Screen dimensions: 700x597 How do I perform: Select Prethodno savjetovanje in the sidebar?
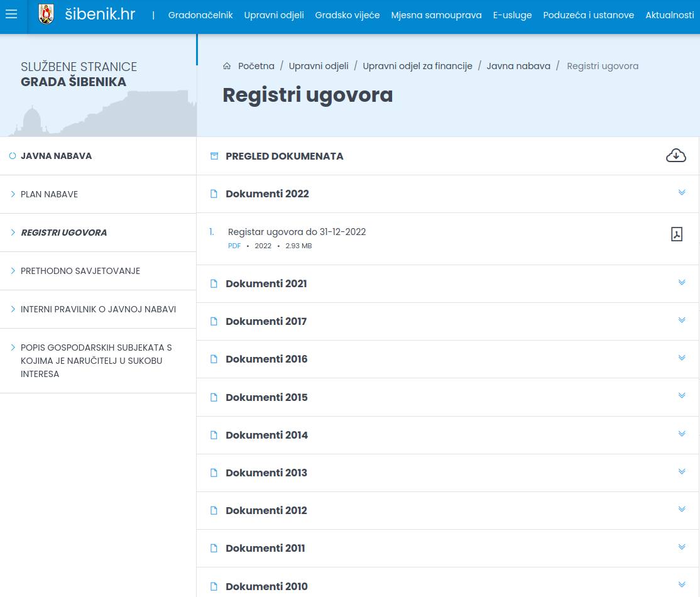(80, 271)
